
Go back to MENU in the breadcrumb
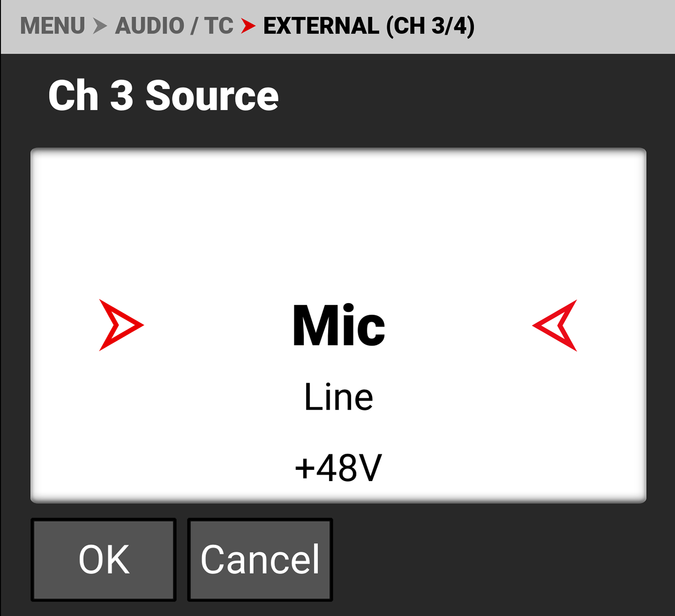(53, 26)
